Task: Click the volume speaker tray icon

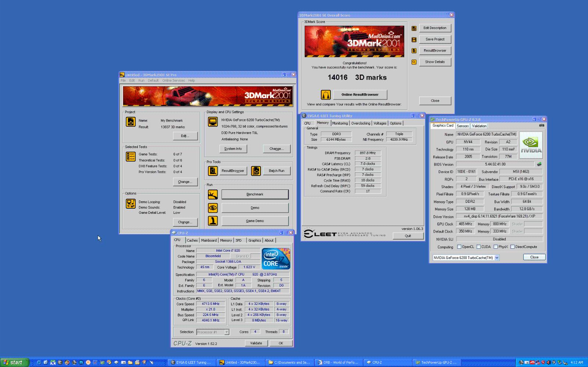Action: coord(548,362)
